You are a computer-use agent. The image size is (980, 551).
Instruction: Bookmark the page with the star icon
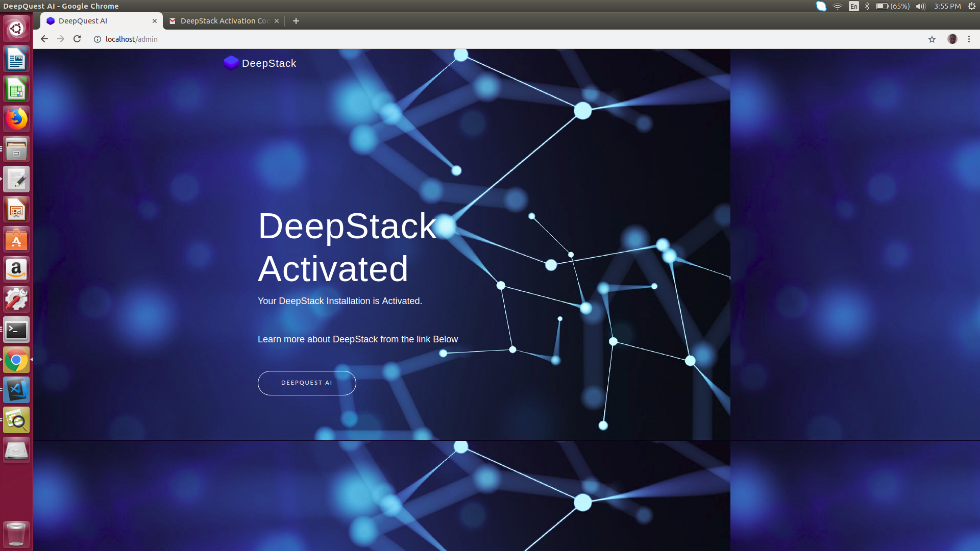pyautogui.click(x=932, y=39)
